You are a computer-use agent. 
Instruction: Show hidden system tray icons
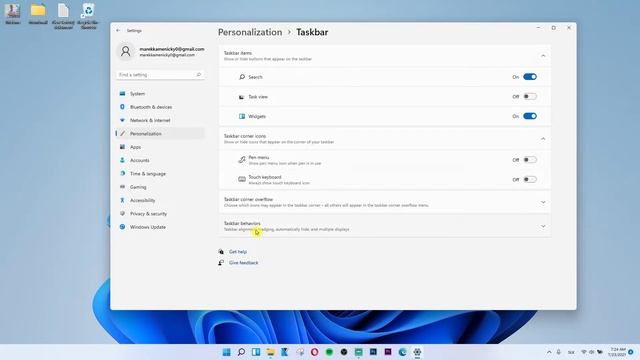[549, 352]
